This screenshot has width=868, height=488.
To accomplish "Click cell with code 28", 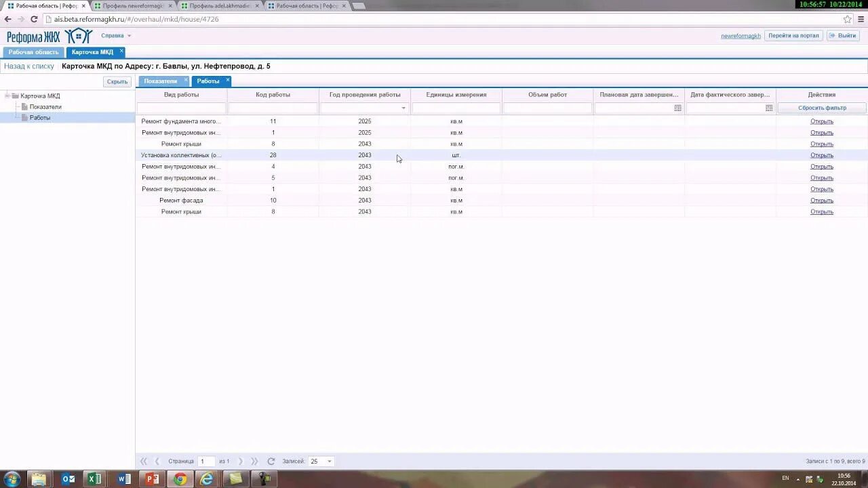I will 273,155.
